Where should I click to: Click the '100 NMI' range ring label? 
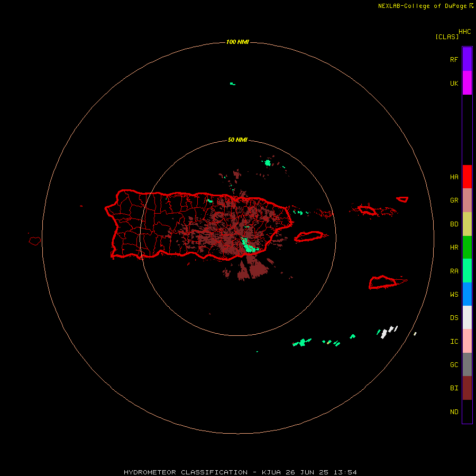point(237,42)
